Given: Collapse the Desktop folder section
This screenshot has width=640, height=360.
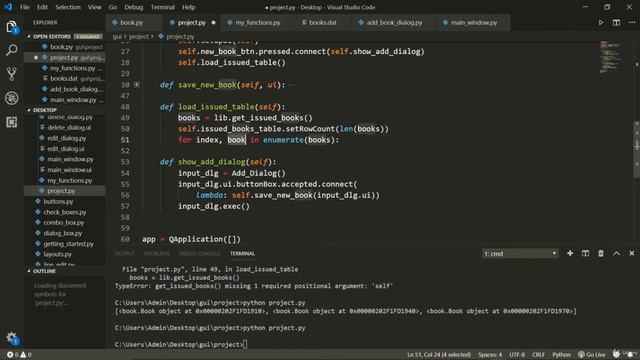Looking at the screenshot, I should (x=29, y=110).
